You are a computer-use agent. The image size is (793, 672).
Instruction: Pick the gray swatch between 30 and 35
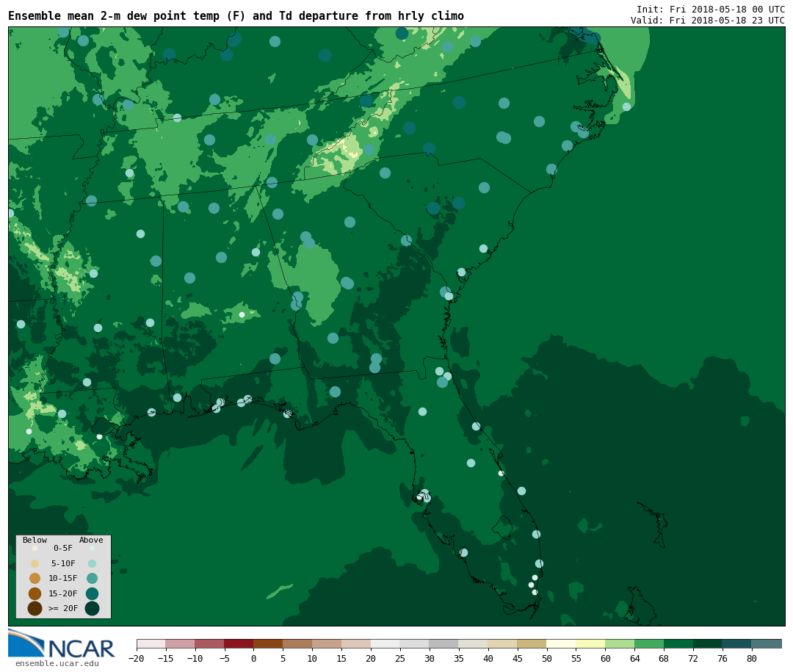coord(444,643)
